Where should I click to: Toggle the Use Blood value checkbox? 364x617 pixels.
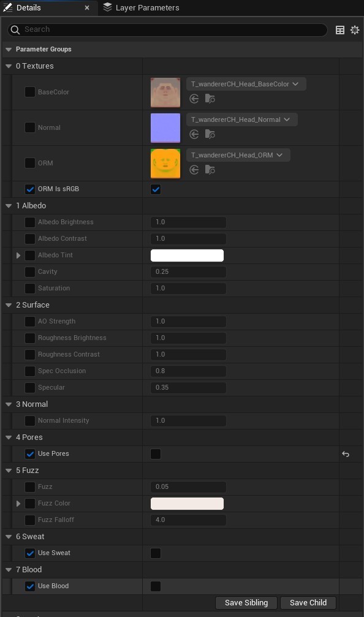pos(156,586)
